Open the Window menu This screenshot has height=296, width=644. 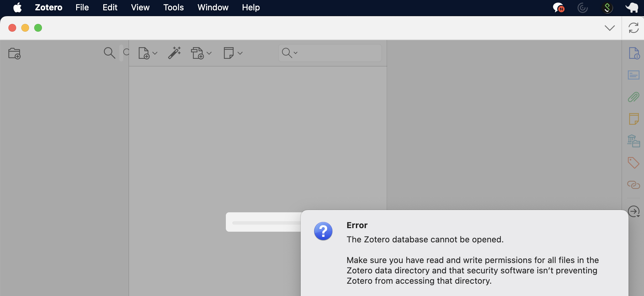click(213, 7)
